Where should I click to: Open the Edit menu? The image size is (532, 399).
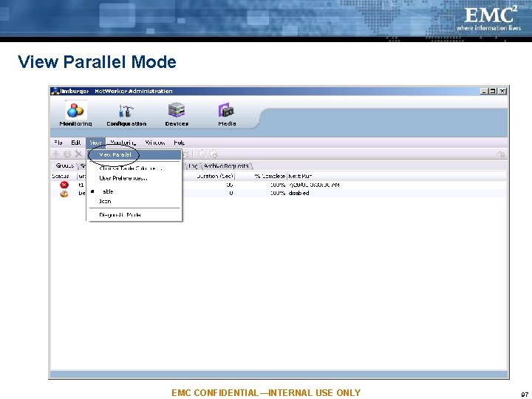[x=75, y=143]
